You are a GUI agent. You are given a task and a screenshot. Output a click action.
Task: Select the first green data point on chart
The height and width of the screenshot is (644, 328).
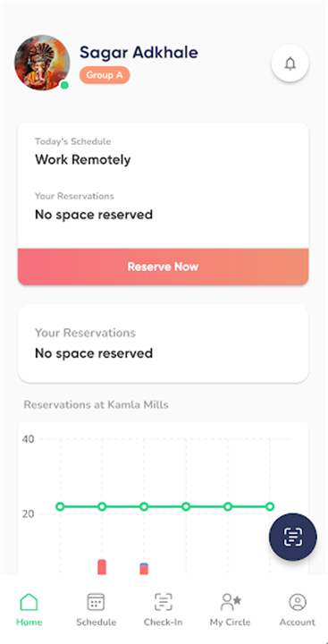coord(60,506)
